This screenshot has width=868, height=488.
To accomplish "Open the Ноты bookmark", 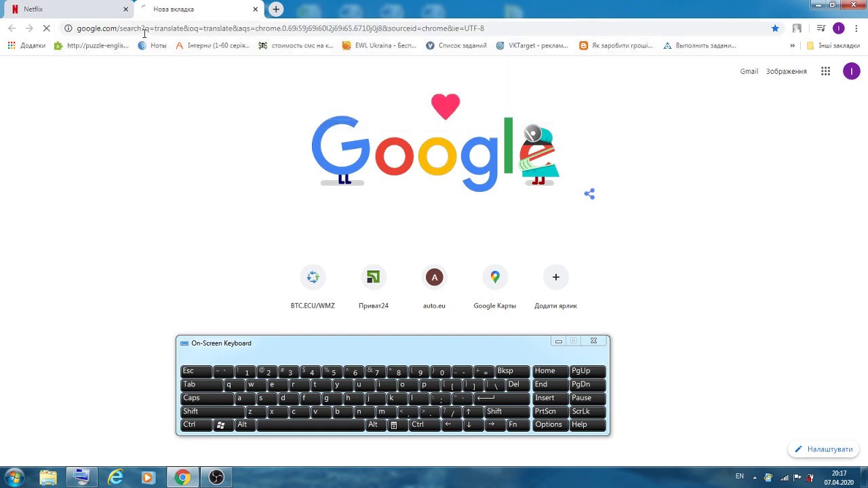I will click(x=152, y=45).
